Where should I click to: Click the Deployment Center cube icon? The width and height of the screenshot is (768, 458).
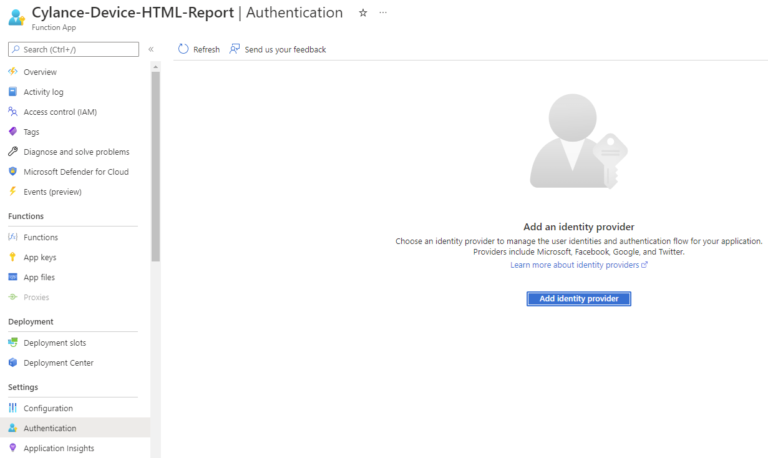[13, 362]
